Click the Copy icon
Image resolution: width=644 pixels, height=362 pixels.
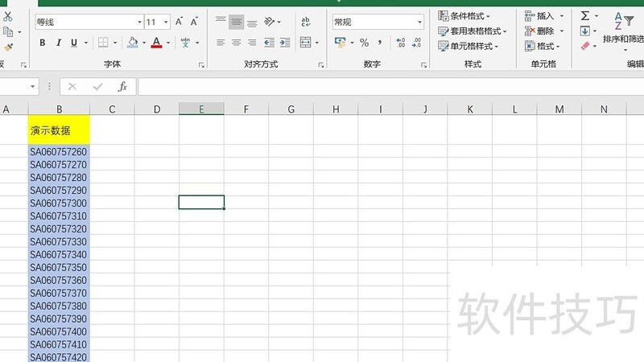(x=8, y=31)
